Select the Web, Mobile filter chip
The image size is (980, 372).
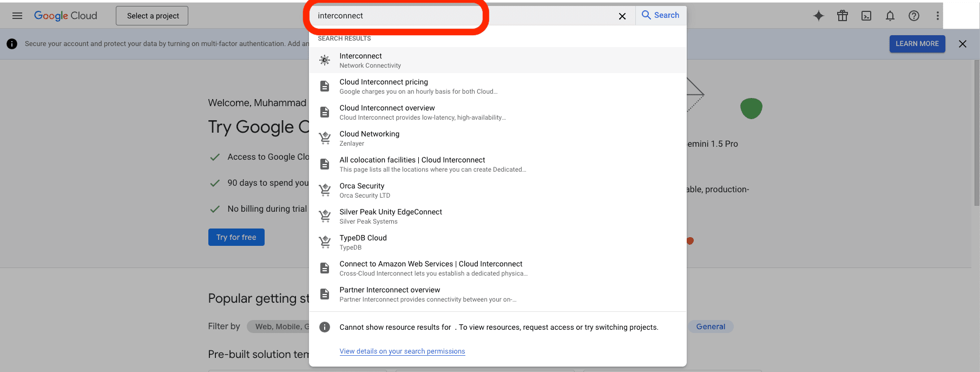click(278, 327)
